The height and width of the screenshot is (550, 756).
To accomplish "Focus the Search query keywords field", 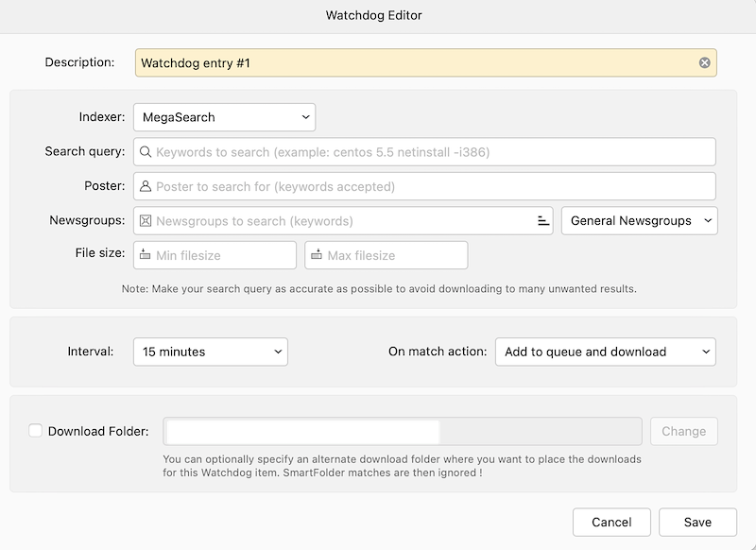I will tap(424, 152).
